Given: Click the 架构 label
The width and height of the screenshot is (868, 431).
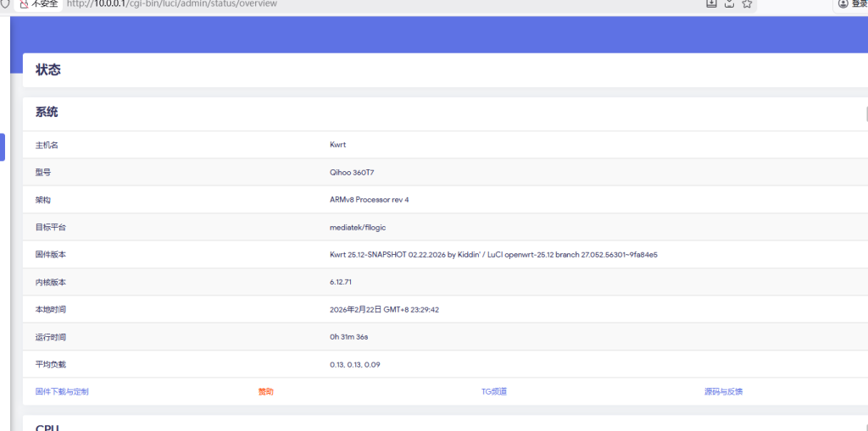Looking at the screenshot, I should coord(43,200).
